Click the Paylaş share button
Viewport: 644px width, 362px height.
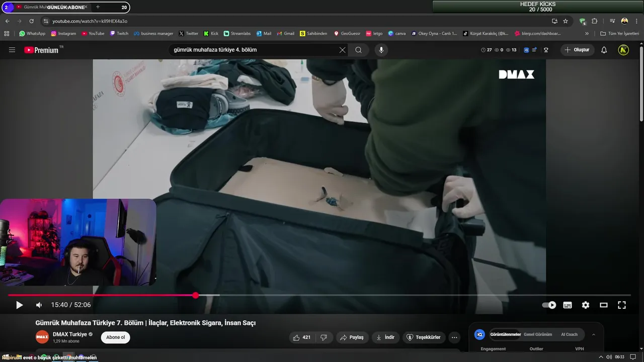pos(352,337)
